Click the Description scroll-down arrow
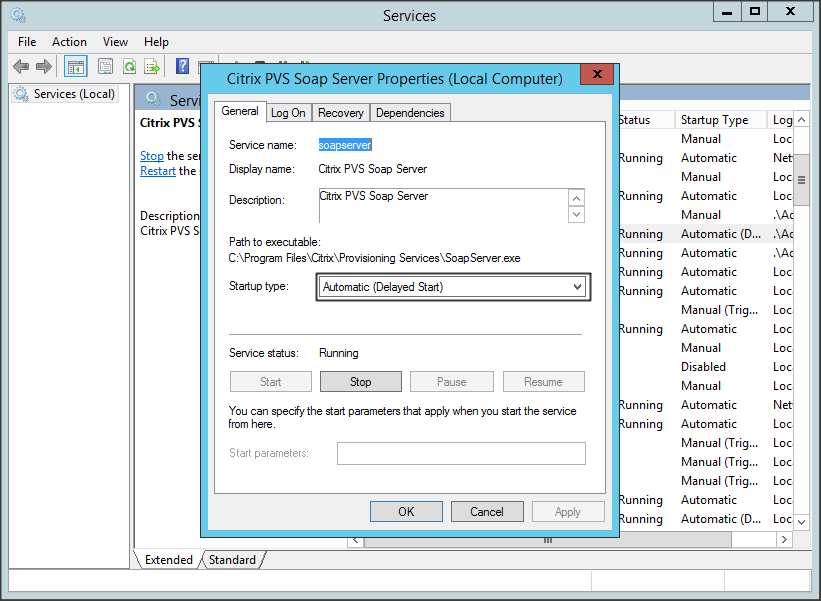The image size is (821, 601). click(x=575, y=213)
